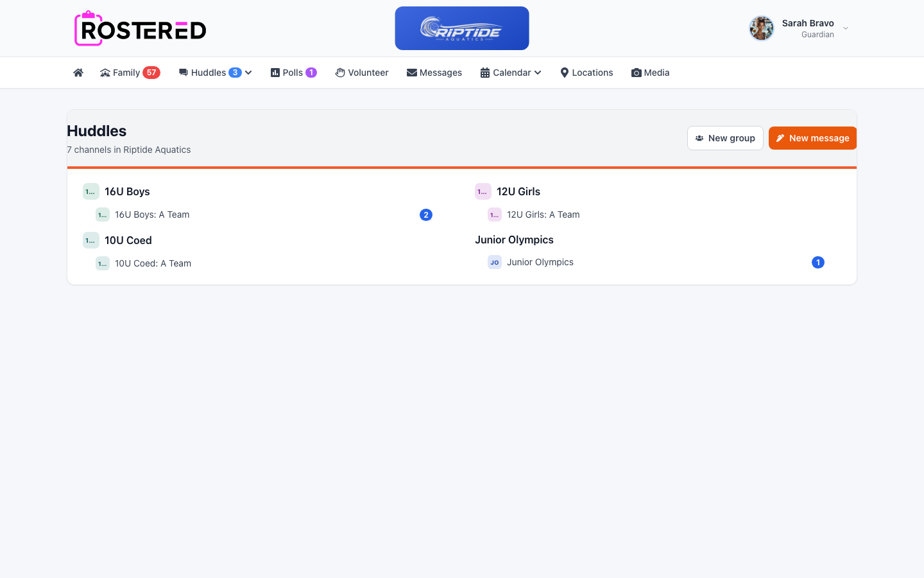Screen dimensions: 924x578
Task: Start a New message
Action: pos(812,138)
